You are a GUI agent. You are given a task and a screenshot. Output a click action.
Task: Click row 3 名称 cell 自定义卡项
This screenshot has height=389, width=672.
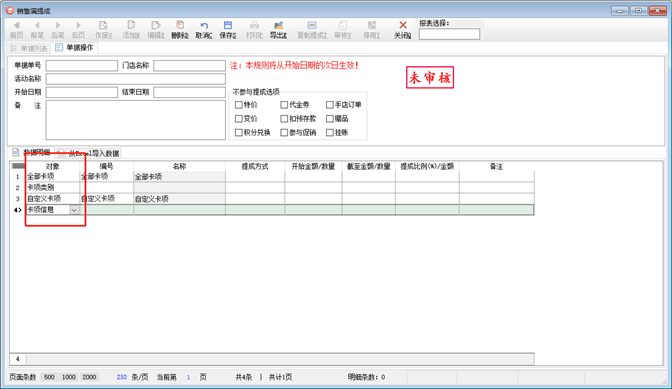(x=180, y=199)
